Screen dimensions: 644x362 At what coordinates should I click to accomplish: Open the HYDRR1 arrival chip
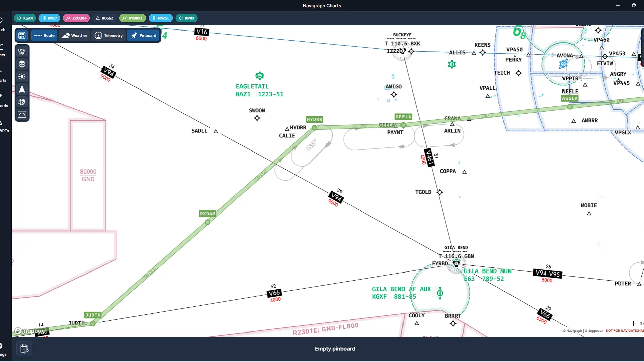click(x=132, y=18)
